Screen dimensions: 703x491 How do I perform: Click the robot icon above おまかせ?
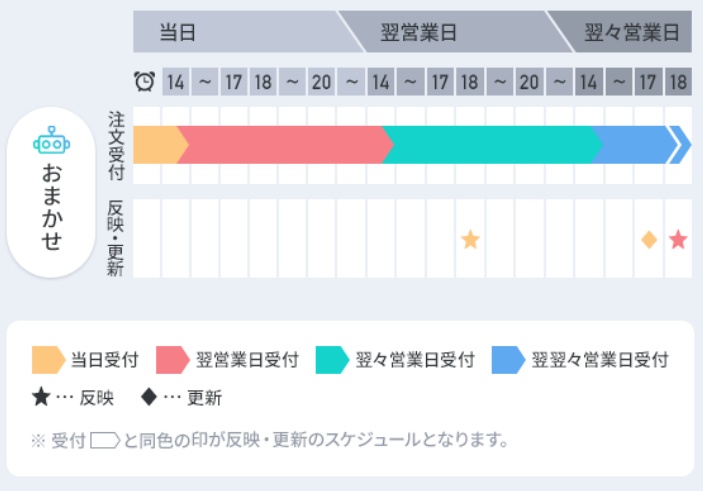click(52, 140)
